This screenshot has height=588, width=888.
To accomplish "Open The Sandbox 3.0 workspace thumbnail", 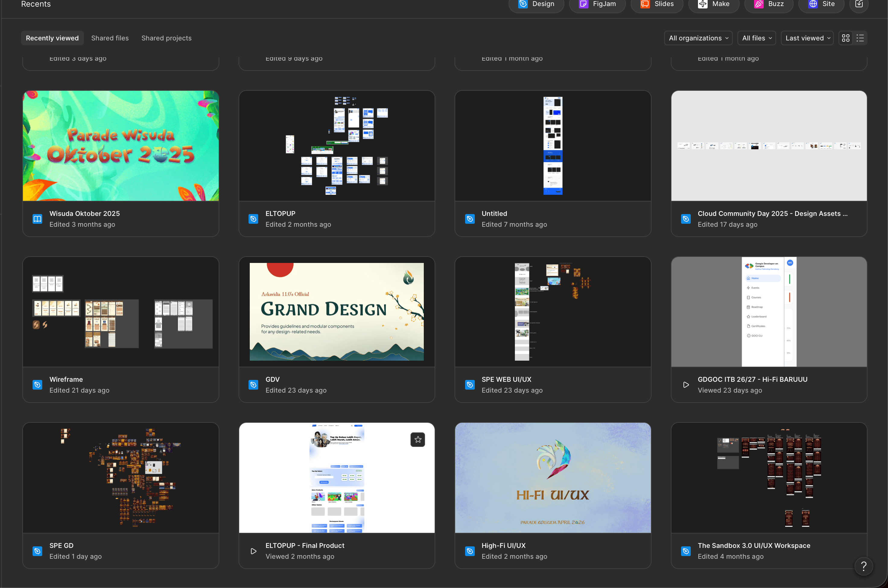I will point(769,478).
